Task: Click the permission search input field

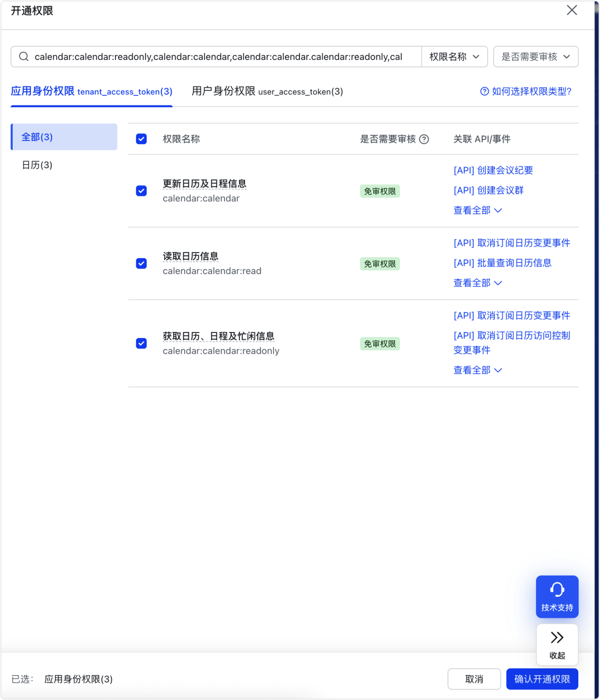Action: click(222, 56)
